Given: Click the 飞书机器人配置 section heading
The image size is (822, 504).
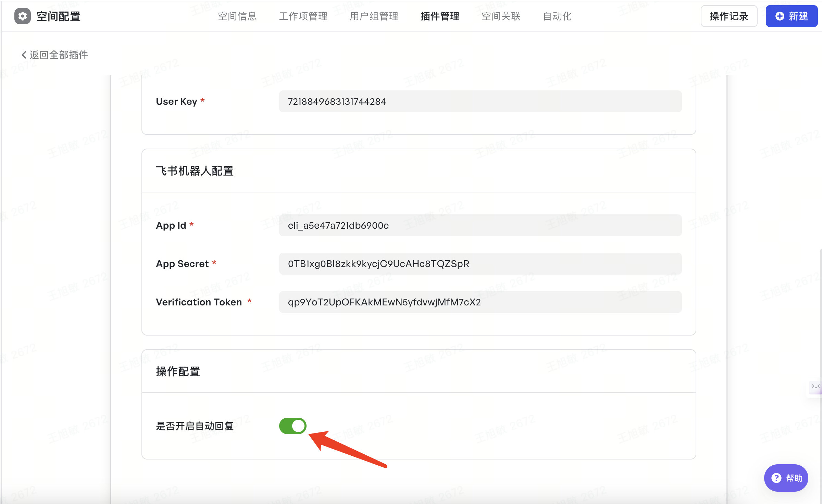Looking at the screenshot, I should (x=195, y=171).
